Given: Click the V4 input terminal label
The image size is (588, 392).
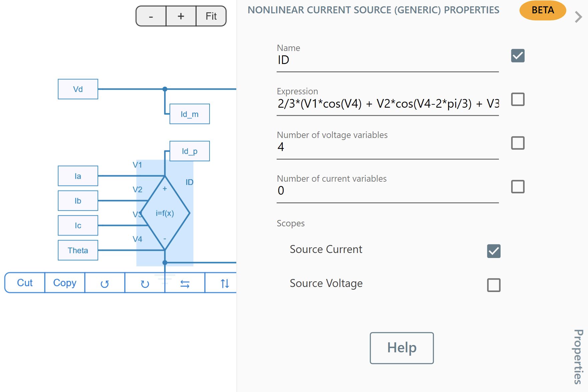Looking at the screenshot, I should click(x=137, y=239).
